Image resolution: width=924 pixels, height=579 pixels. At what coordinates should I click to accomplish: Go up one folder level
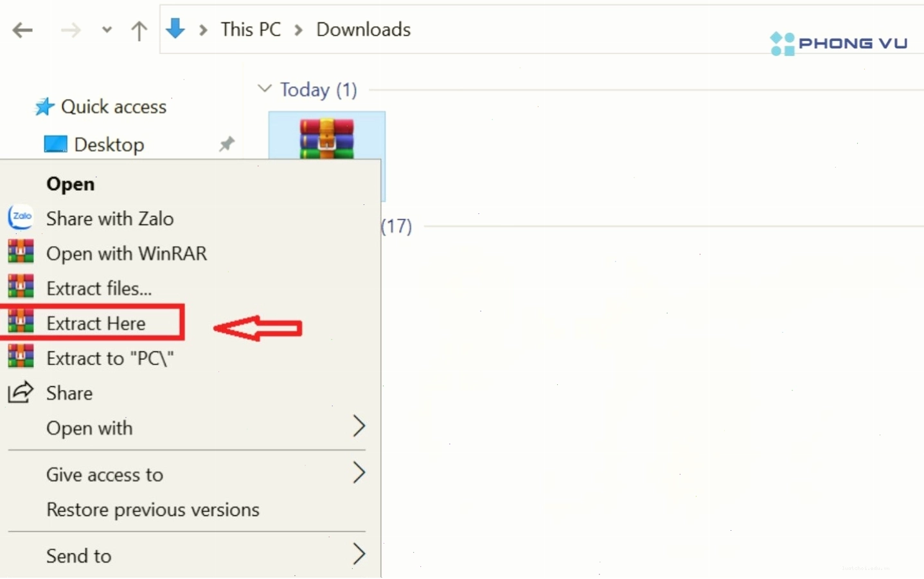[x=139, y=30]
